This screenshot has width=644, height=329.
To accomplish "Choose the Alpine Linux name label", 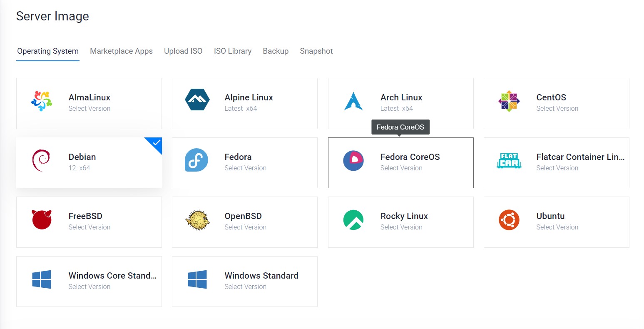I will [249, 97].
